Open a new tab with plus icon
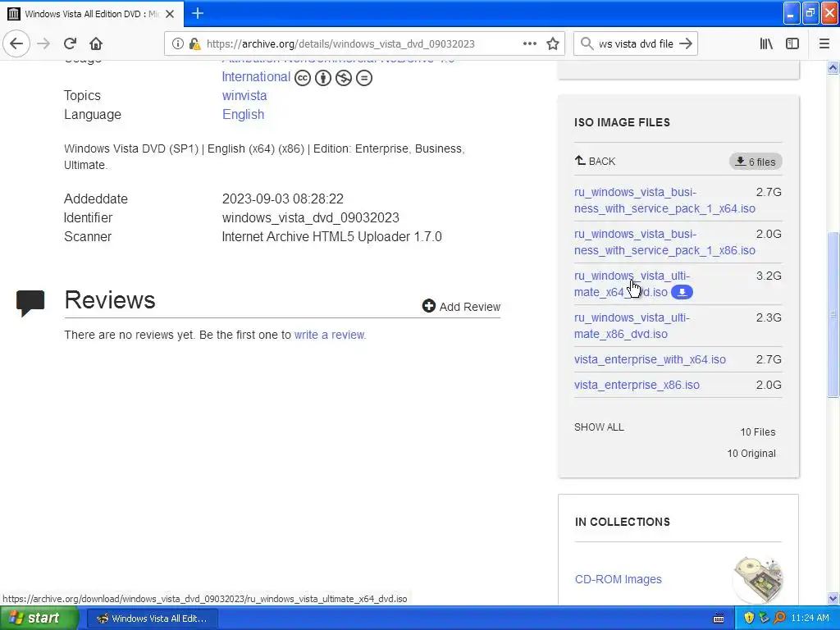The image size is (840, 630). coord(197,13)
